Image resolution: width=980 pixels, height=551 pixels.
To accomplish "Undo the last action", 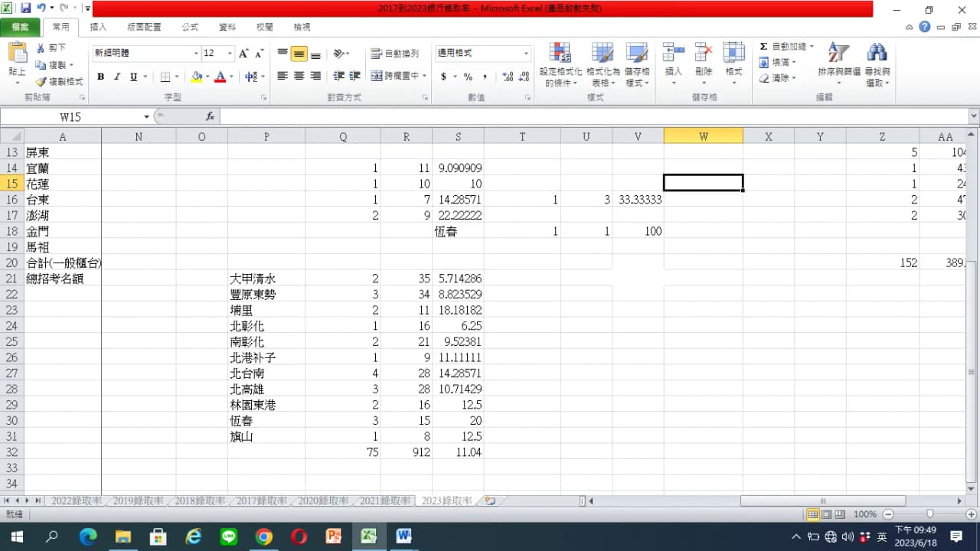I will (x=41, y=8).
